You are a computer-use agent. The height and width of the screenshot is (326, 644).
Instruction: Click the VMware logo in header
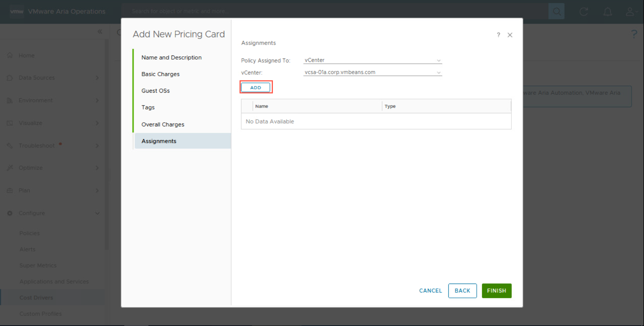click(x=16, y=12)
